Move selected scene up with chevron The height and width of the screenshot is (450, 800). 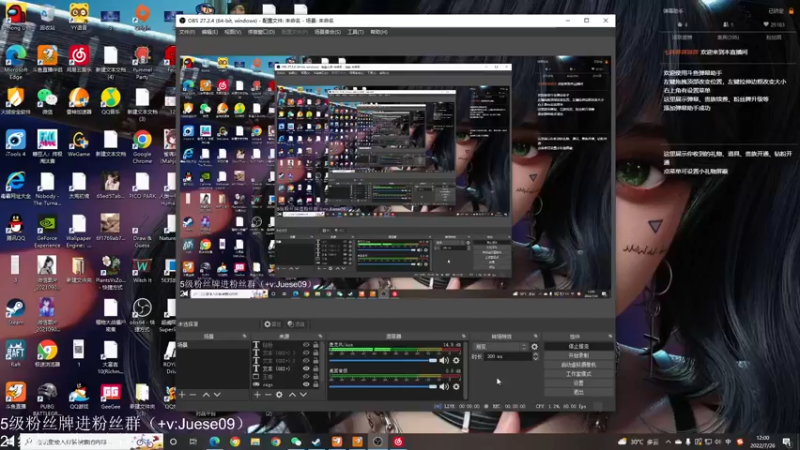click(206, 394)
